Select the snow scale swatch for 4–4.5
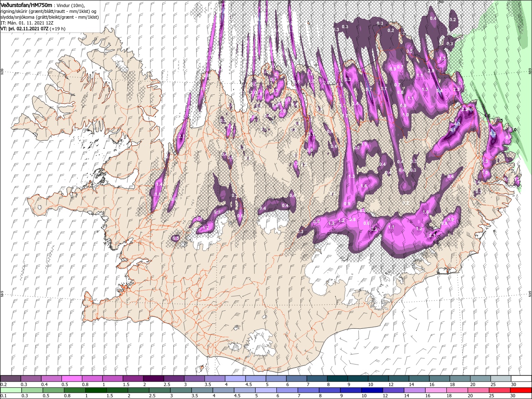532x399 pixels. 235,378
